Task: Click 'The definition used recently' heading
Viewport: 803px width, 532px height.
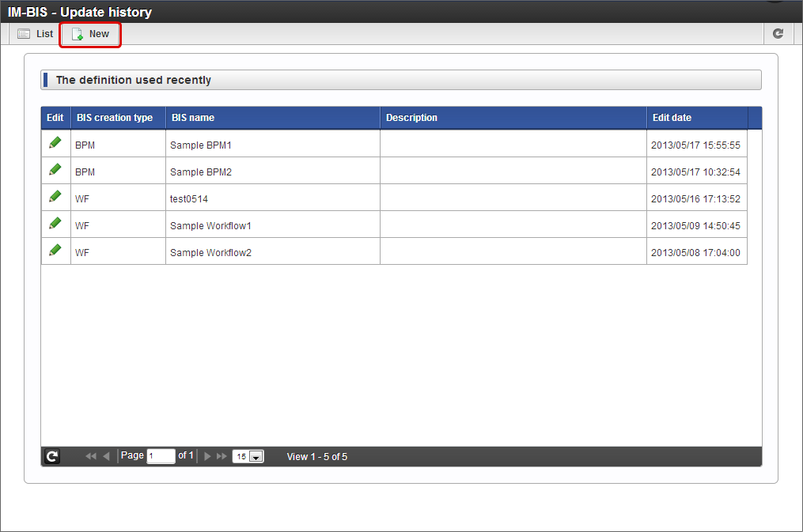Action: pyautogui.click(x=133, y=80)
